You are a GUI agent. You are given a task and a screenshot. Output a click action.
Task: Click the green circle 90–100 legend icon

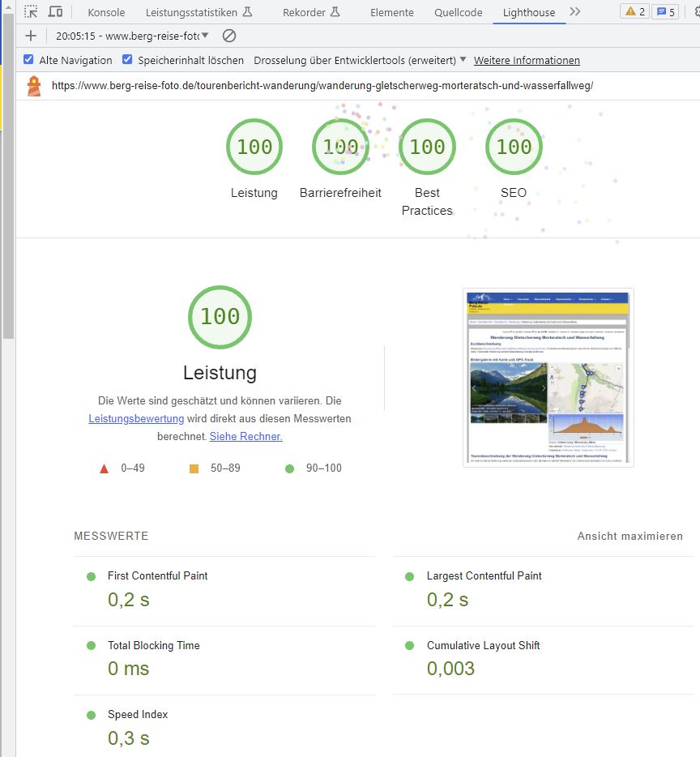(290, 468)
